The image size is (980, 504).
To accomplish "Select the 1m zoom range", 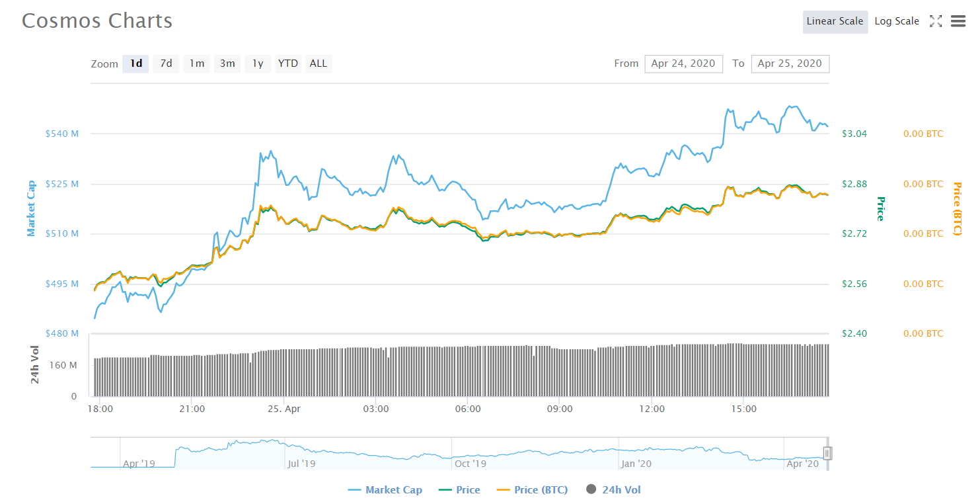I will click(197, 63).
